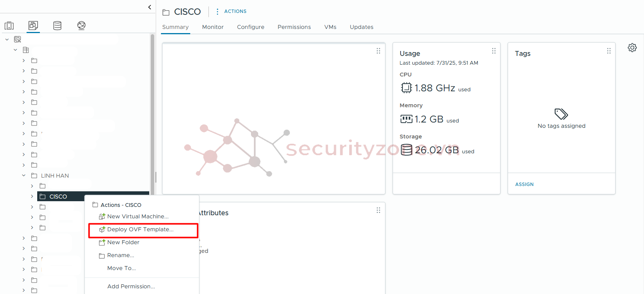Viewport: 644px width, 294px height.
Task: Open the Hosts and Clusters inventory view
Action: point(9,25)
